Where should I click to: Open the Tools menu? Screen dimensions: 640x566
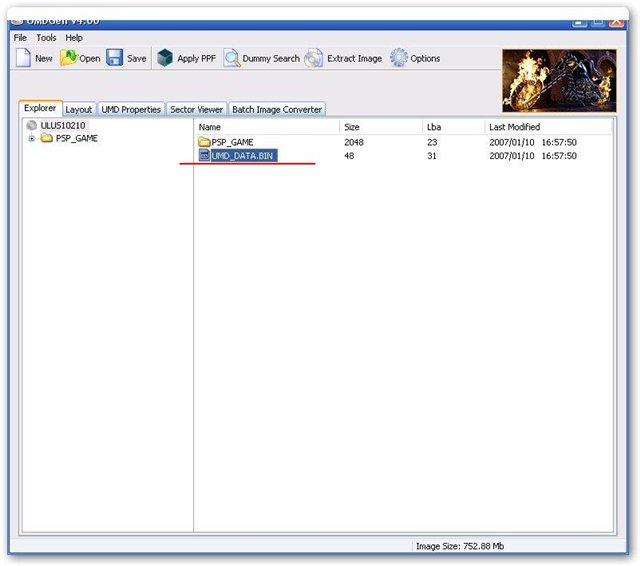[x=46, y=37]
